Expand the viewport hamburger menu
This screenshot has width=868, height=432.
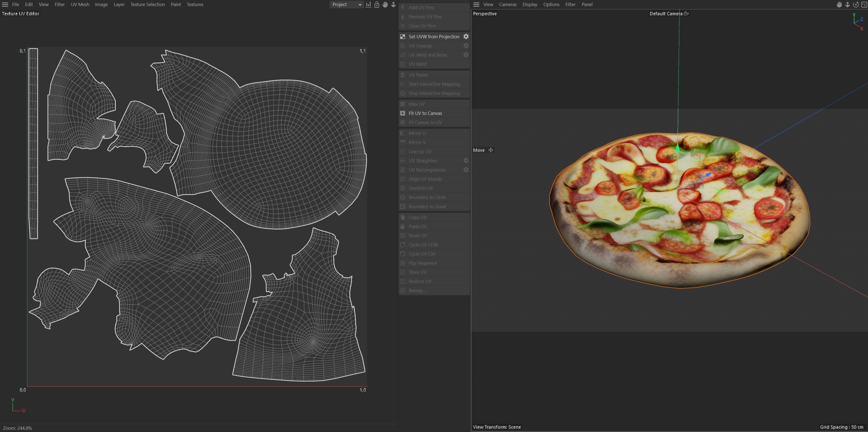tap(476, 4)
